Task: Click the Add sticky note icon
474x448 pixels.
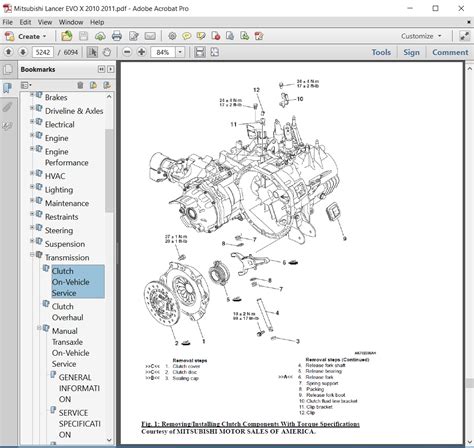Action: pos(187,36)
